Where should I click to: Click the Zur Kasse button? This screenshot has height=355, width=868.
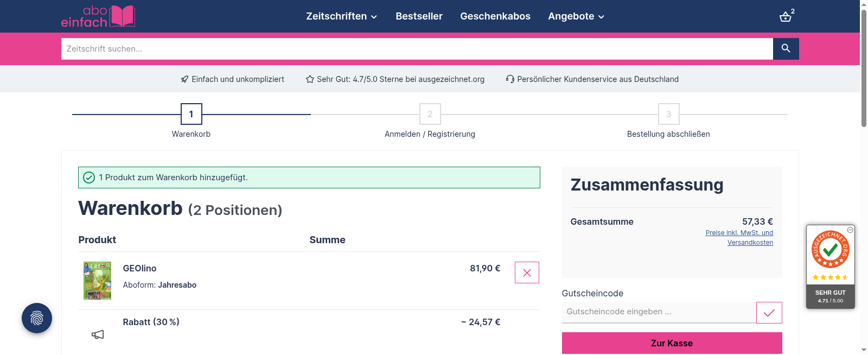(x=672, y=343)
